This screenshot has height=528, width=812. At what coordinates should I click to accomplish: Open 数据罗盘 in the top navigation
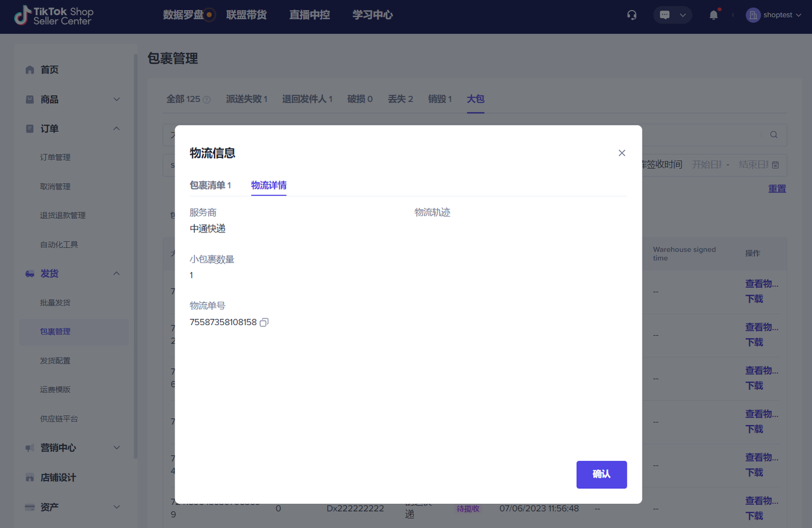(x=183, y=15)
